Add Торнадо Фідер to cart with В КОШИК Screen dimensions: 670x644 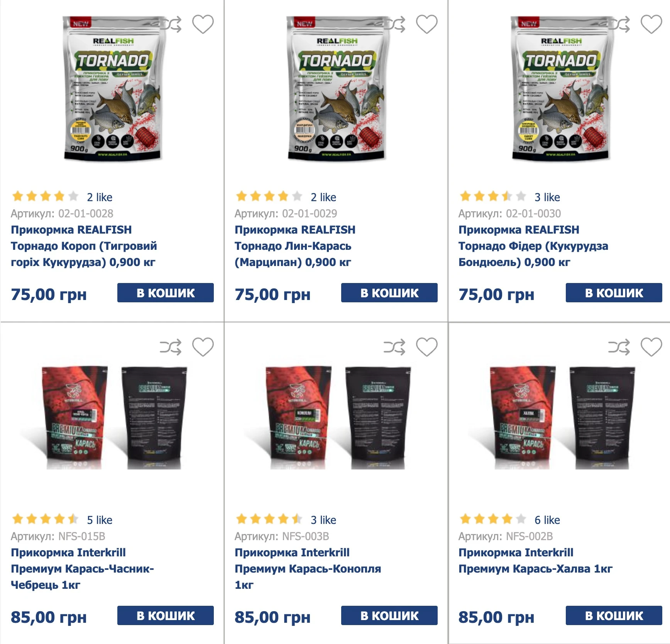[614, 293]
